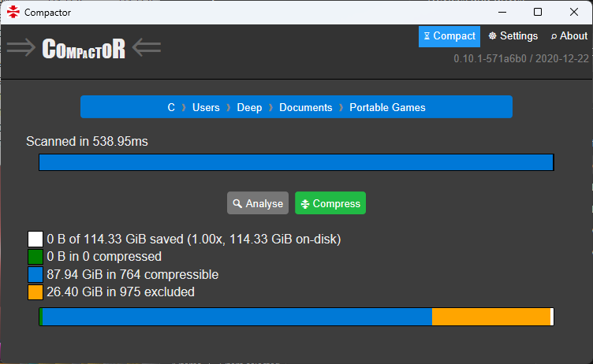Click the Analyse button
This screenshot has width=593, height=364.
pos(258,203)
